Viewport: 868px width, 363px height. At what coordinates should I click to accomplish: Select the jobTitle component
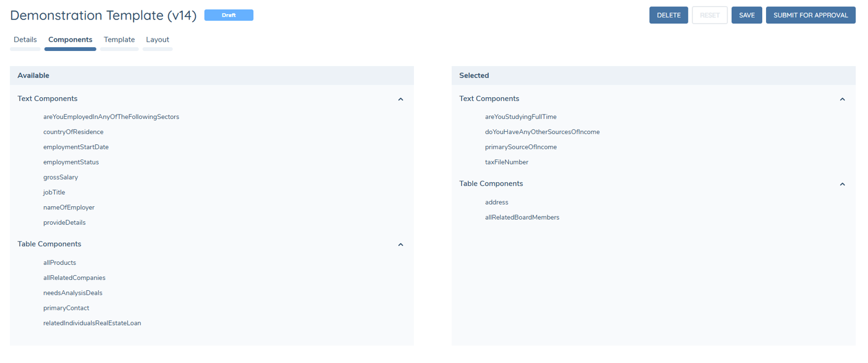[x=54, y=193]
